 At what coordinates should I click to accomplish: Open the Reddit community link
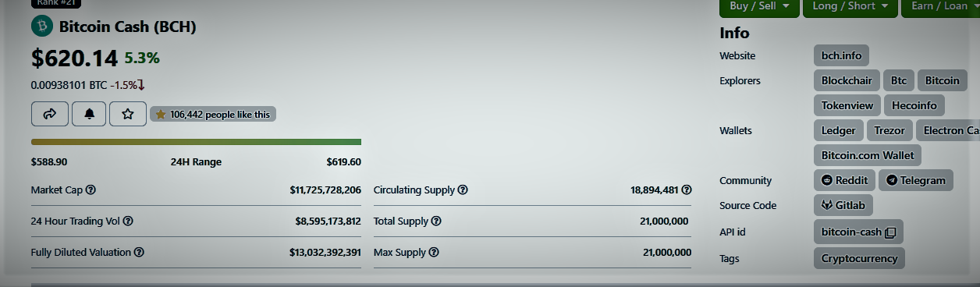click(844, 180)
